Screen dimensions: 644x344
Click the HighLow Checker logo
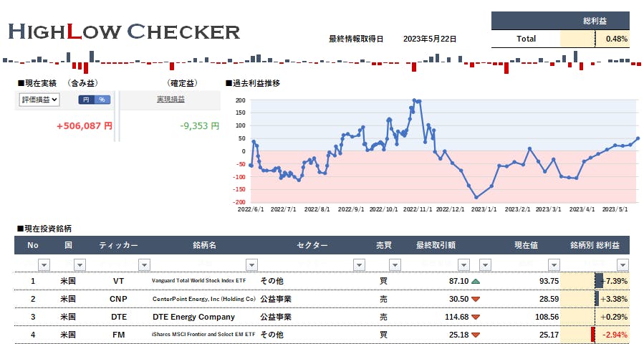(124, 32)
